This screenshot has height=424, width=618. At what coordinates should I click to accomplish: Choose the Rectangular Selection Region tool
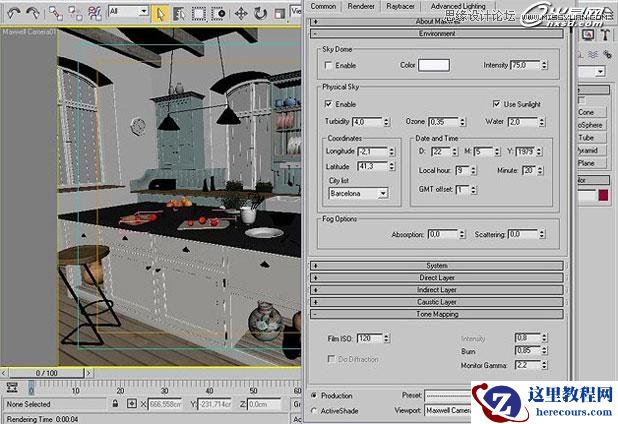click(x=199, y=14)
